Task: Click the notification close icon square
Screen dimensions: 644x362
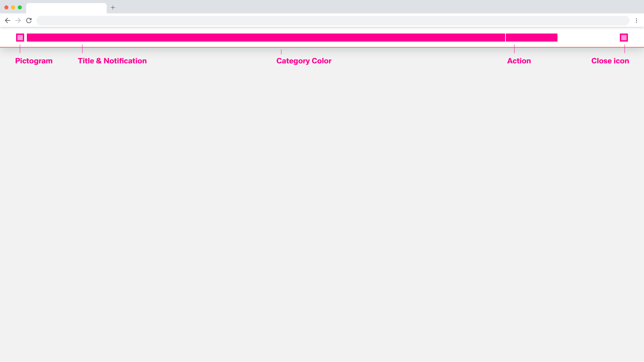Action: [x=624, y=38]
